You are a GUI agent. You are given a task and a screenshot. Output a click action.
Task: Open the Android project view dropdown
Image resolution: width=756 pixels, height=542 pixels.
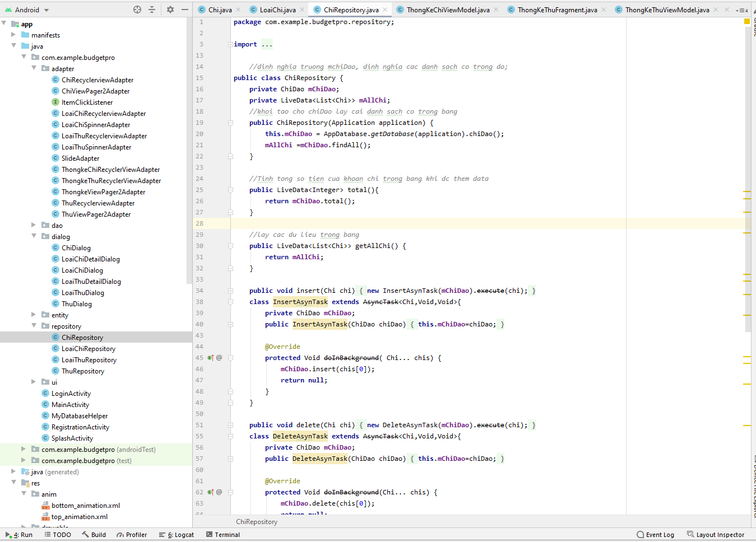click(27, 10)
